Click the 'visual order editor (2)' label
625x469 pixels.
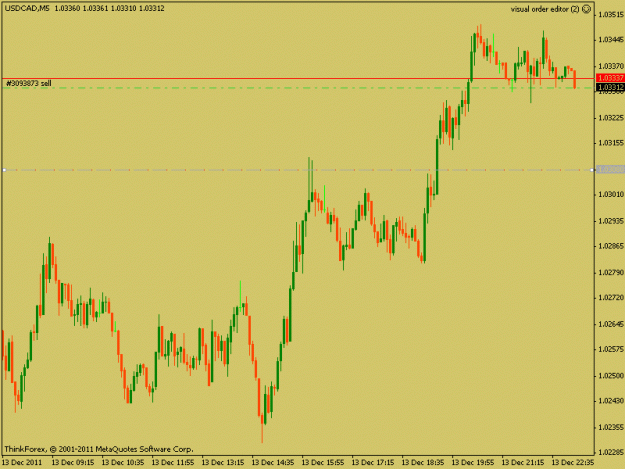(x=545, y=9)
